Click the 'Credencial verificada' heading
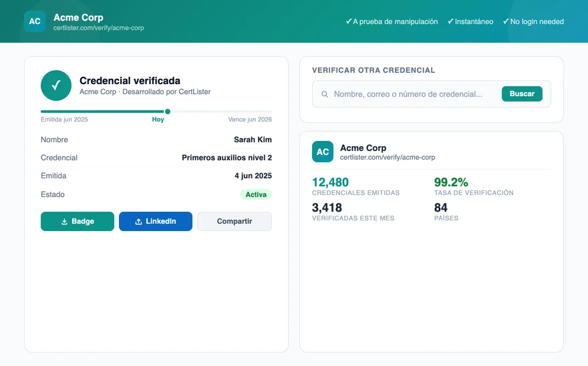 coord(130,81)
